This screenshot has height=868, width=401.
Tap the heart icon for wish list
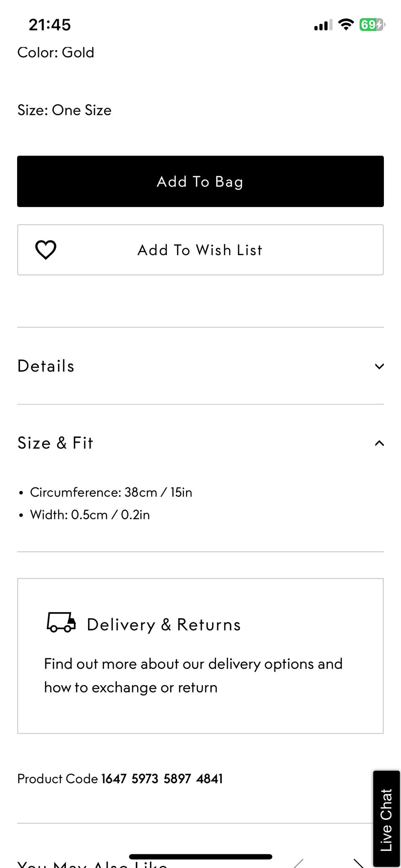[46, 250]
